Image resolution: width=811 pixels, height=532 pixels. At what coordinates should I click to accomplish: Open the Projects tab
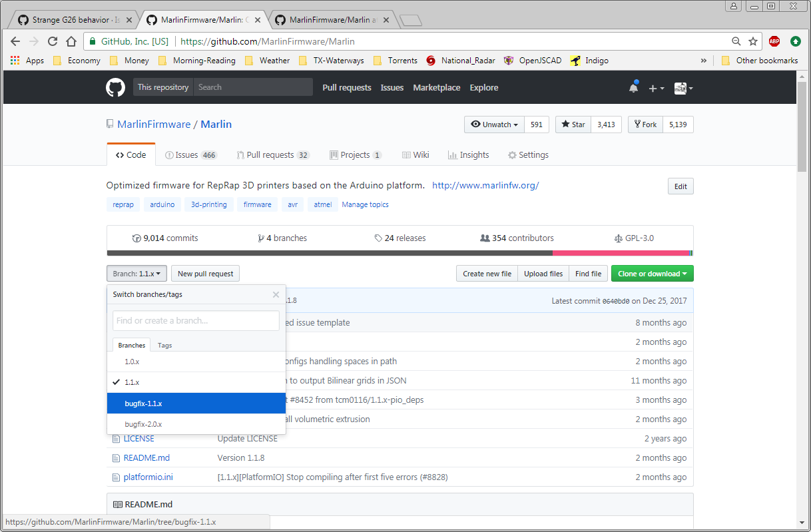tap(356, 155)
